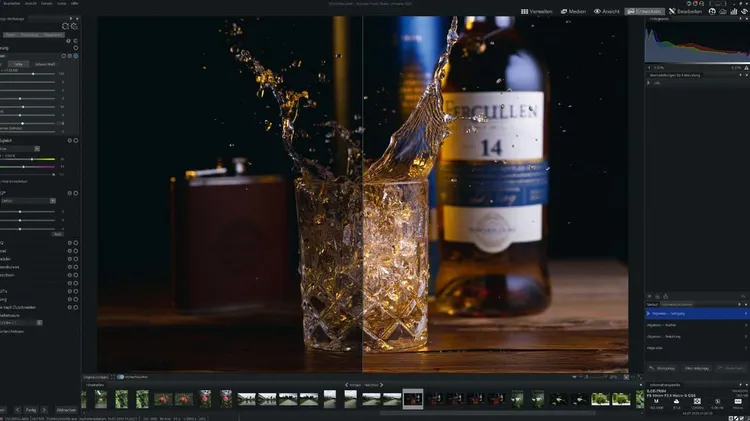Click the Fertig button at bottom left
Viewport: 750px width, 421px height.
point(31,410)
